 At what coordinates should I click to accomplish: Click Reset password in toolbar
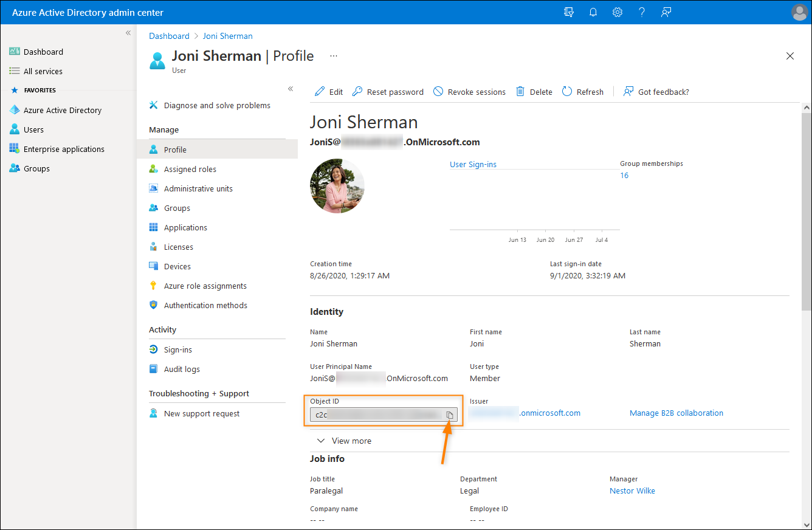coord(388,92)
